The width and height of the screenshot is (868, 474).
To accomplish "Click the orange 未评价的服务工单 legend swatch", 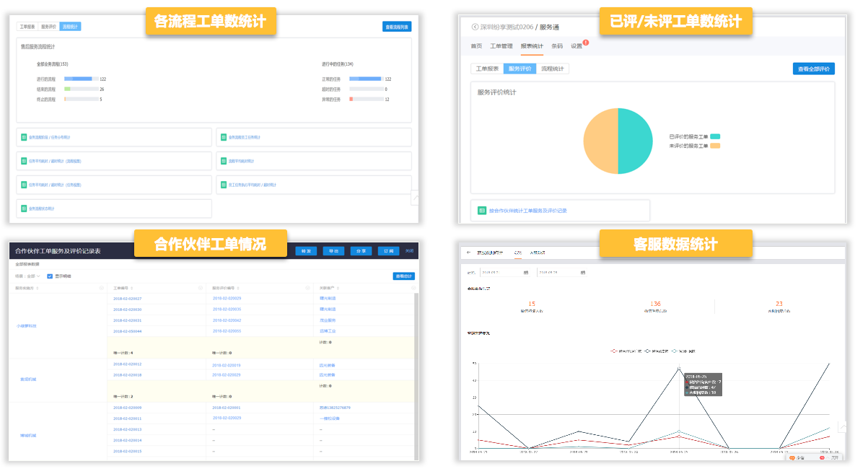I will (x=715, y=146).
